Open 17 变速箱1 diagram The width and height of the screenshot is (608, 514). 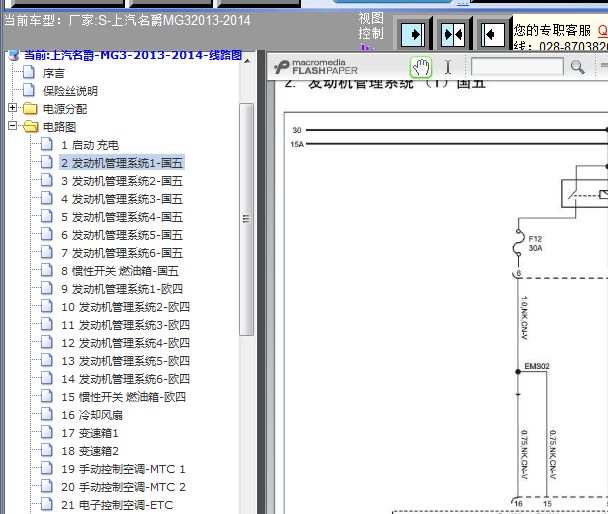click(90, 433)
